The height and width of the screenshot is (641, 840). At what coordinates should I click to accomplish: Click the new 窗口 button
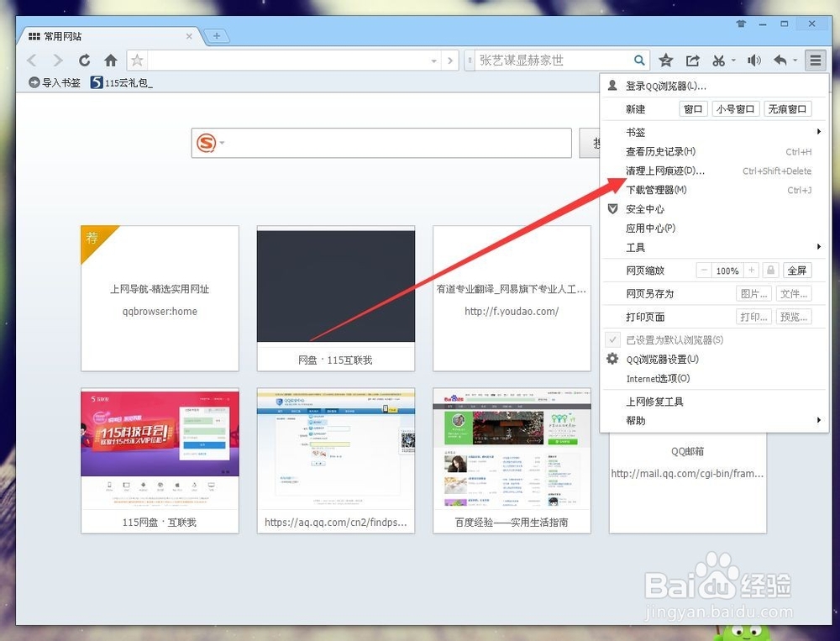(693, 109)
